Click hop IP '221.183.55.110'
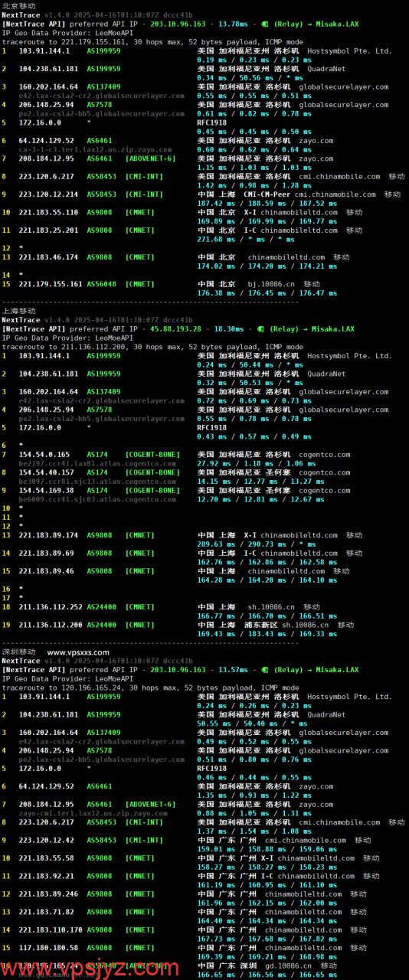Screen dimensions: 409x980 (48, 212)
